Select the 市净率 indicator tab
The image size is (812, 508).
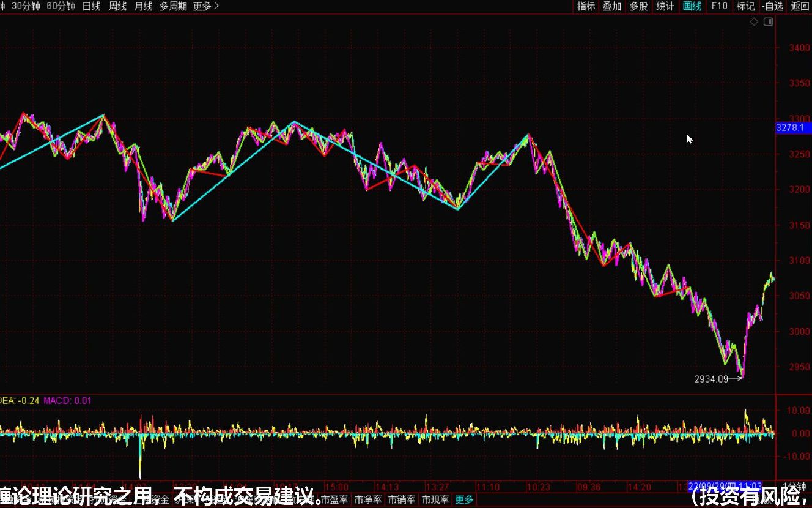368,500
